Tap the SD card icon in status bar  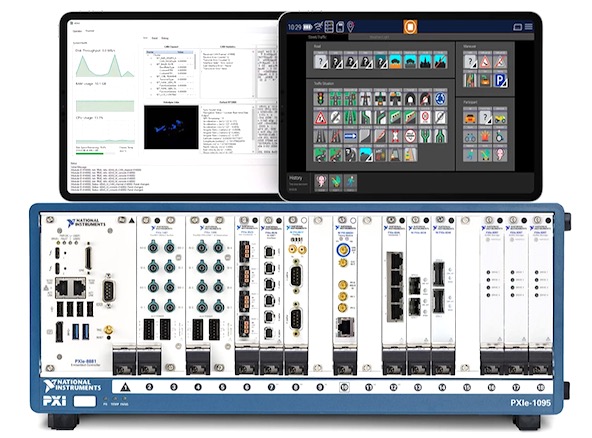[x=340, y=27]
